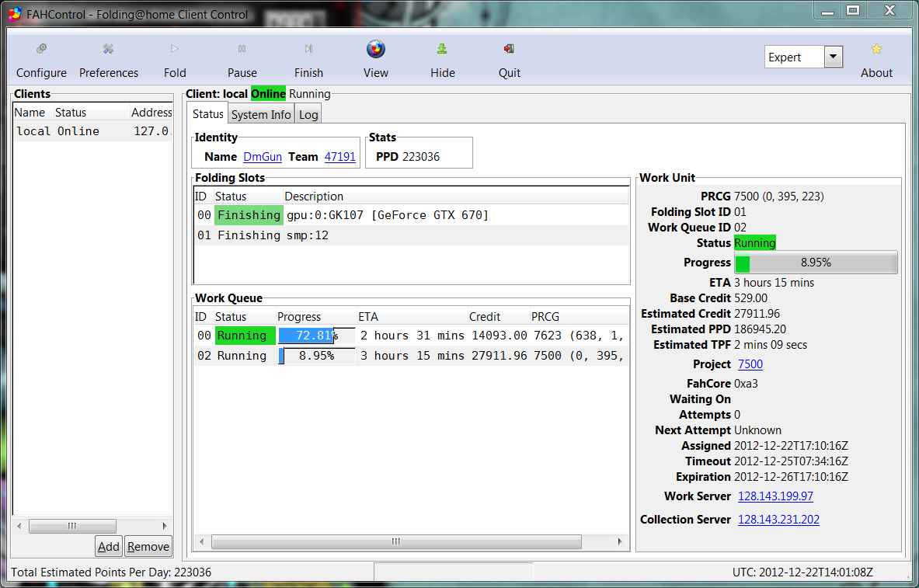The image size is (919, 588).
Task: Click the Add client button
Action: [109, 546]
